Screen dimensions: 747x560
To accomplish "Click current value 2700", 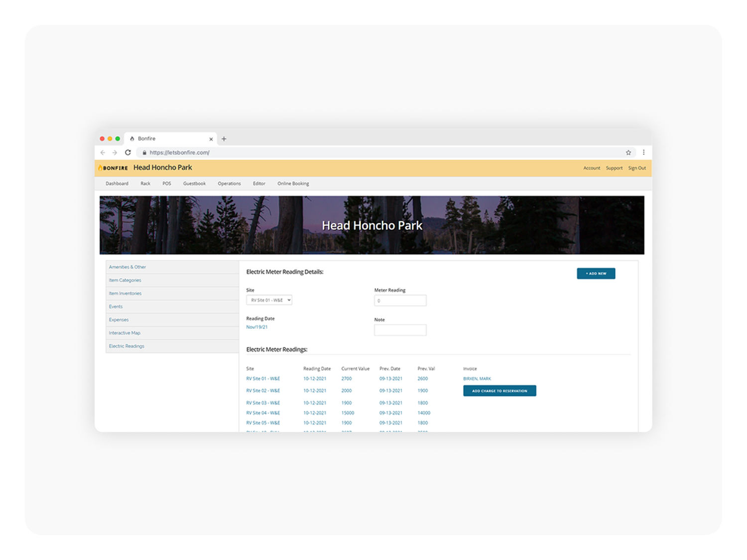I will pos(347,379).
